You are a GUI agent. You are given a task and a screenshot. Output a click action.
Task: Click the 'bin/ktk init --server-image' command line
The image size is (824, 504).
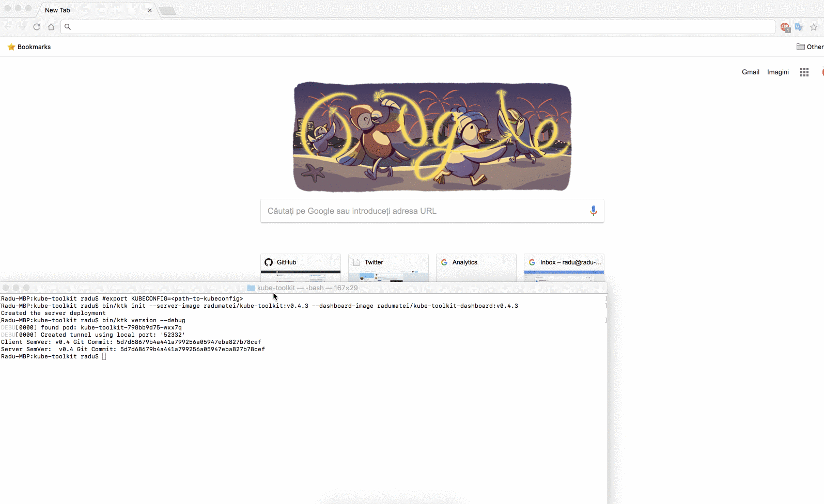pyautogui.click(x=259, y=306)
